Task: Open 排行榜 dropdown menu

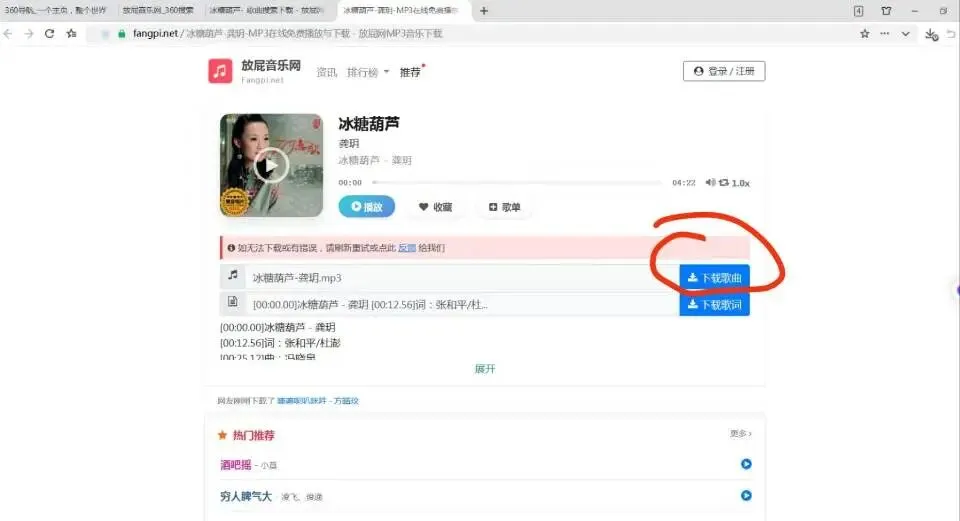Action: (x=367, y=72)
